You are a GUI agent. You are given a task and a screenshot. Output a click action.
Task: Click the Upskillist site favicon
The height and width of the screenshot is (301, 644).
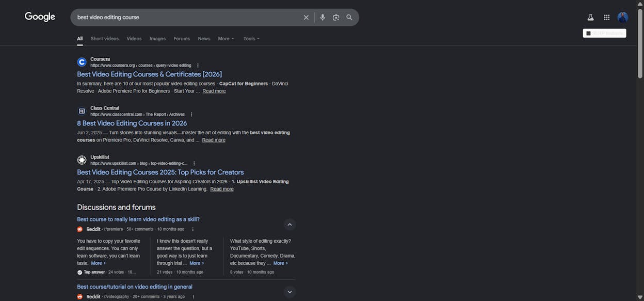[82, 160]
